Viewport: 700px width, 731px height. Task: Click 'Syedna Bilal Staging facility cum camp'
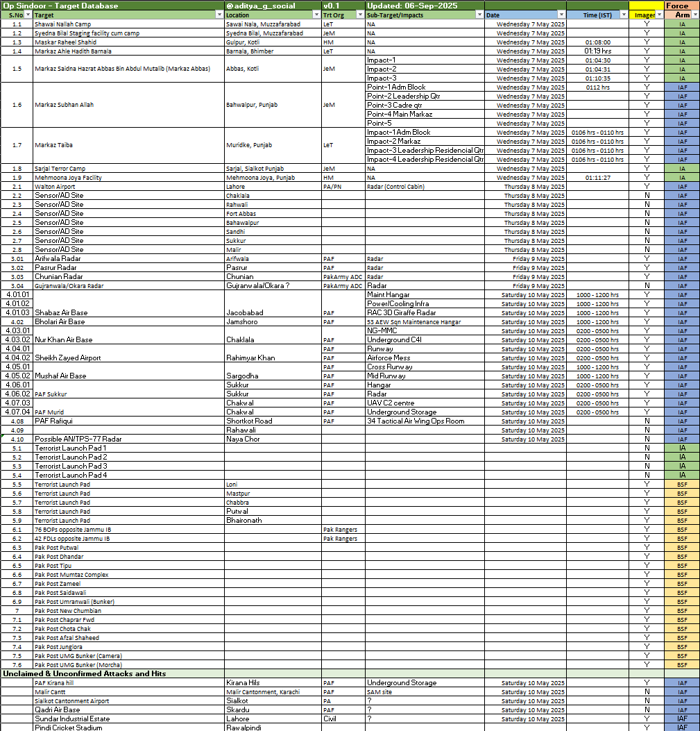tap(128, 33)
